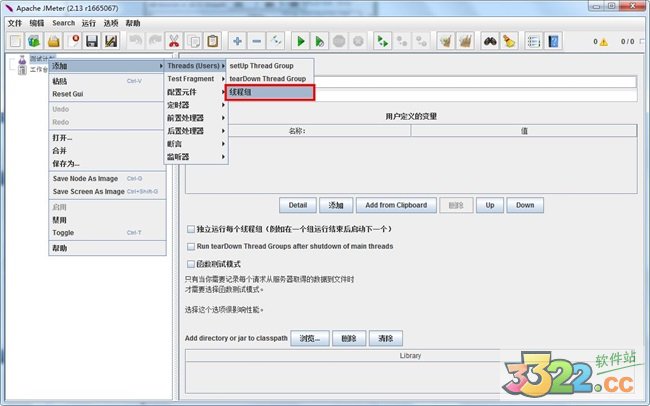The width and height of the screenshot is (650, 406).
Task: Click the Close test plan icon
Action: 73,41
